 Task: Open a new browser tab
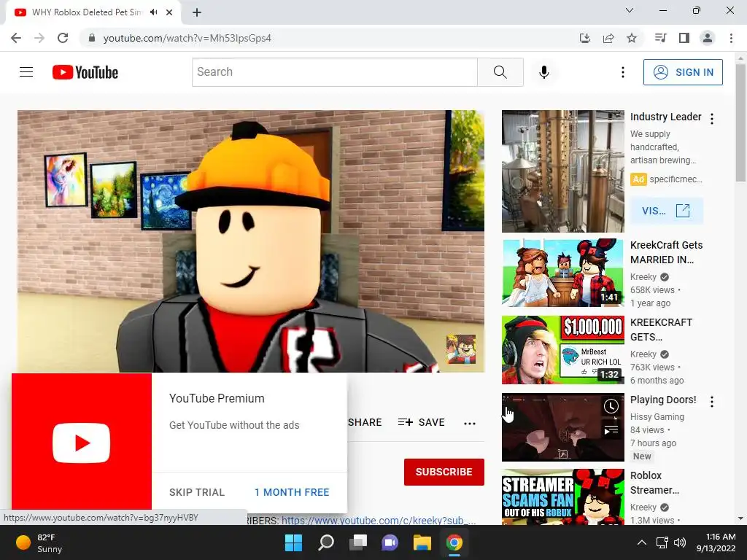[x=197, y=12]
